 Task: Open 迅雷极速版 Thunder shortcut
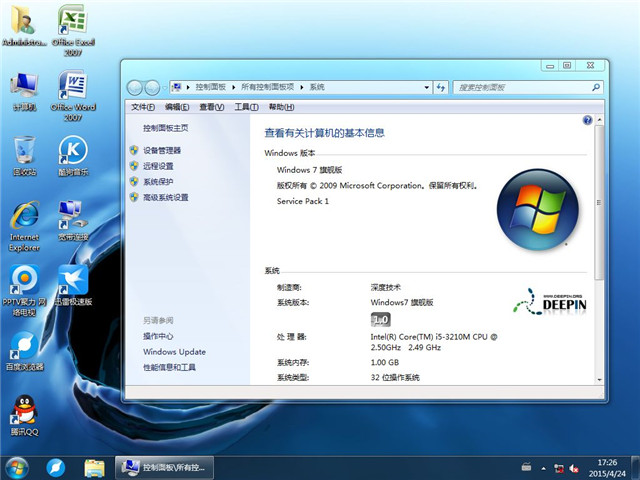coord(73,285)
